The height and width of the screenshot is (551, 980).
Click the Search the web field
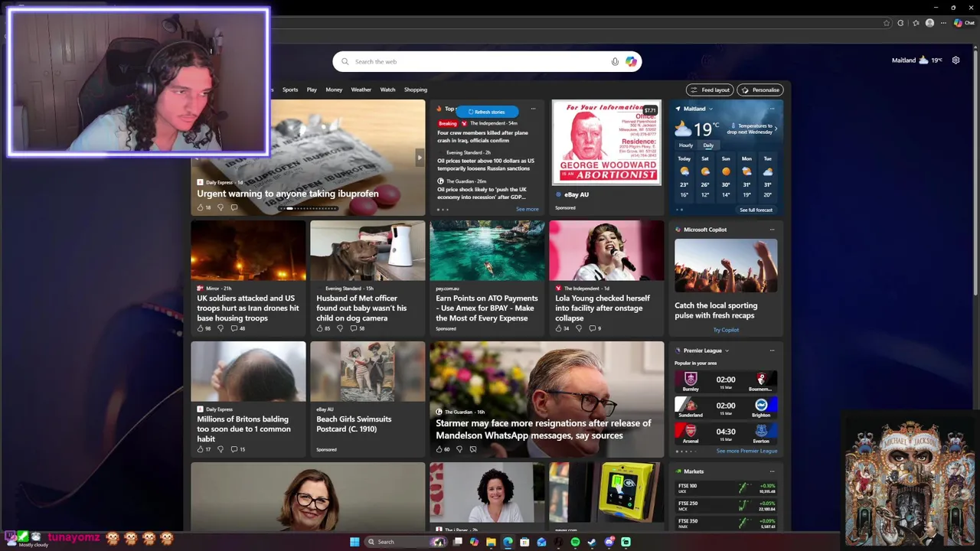[487, 62]
